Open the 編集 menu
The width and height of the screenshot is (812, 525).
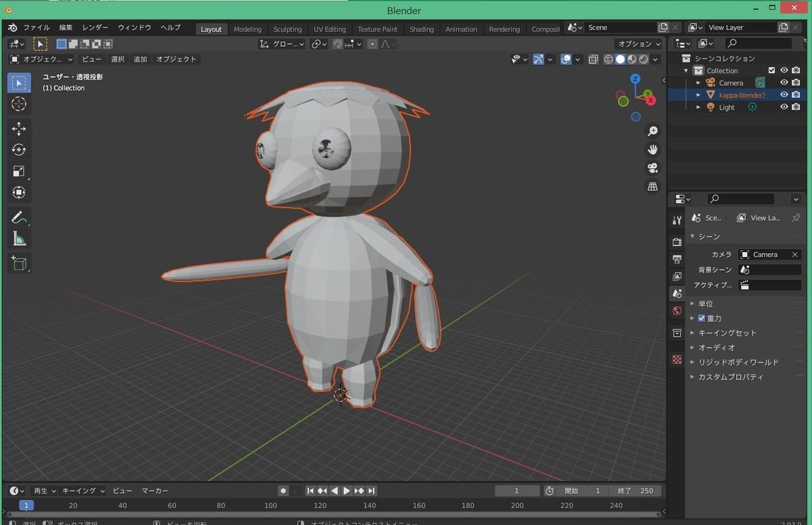pos(66,28)
